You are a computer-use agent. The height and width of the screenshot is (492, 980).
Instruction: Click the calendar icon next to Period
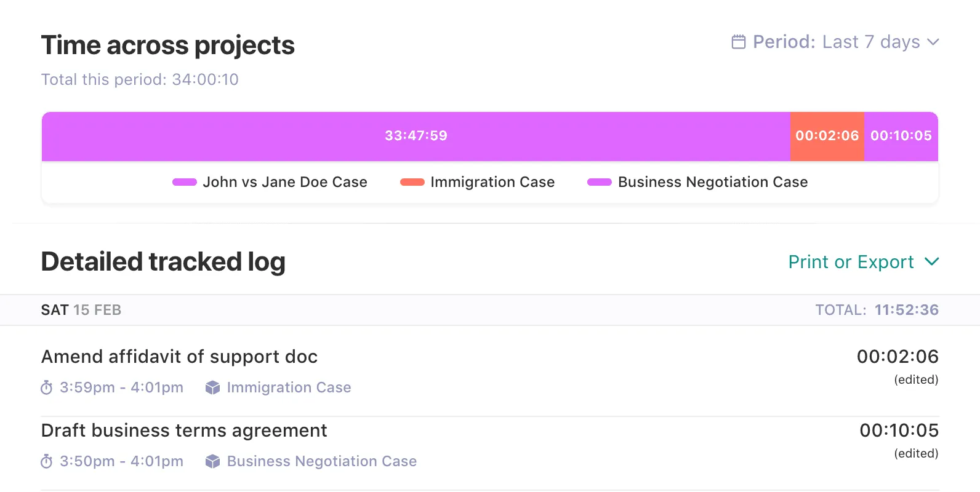[738, 42]
